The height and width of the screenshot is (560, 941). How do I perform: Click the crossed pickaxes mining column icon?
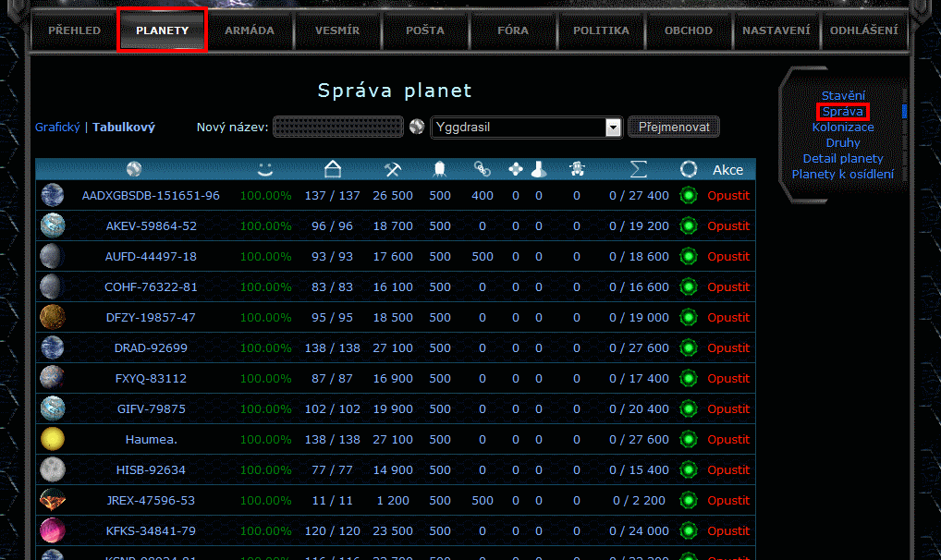coord(392,169)
